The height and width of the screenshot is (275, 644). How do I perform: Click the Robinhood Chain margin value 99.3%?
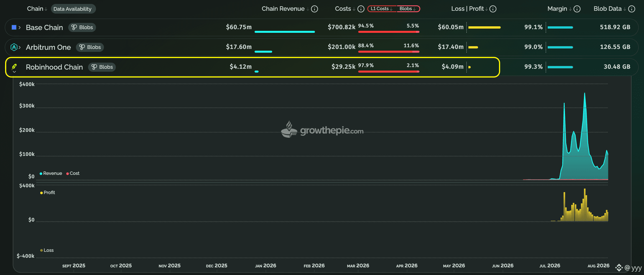pos(534,67)
